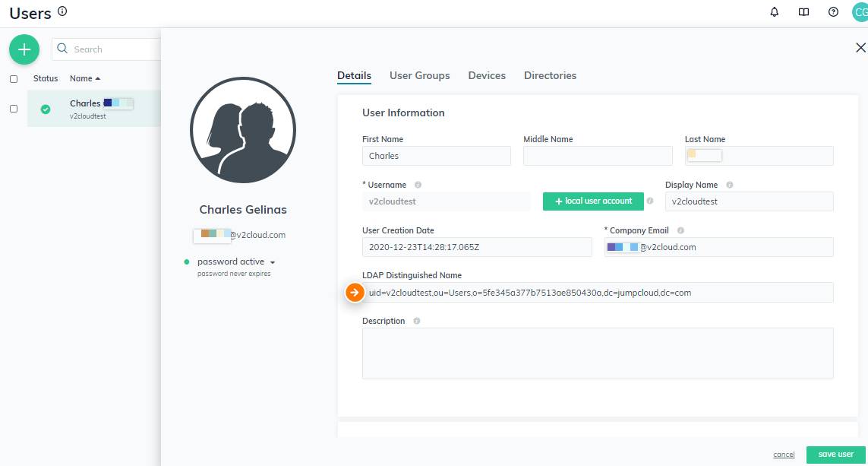Screen dimensions: 868x466
Task: Click the LDAP Distinguished Name field
Action: (x=598, y=293)
